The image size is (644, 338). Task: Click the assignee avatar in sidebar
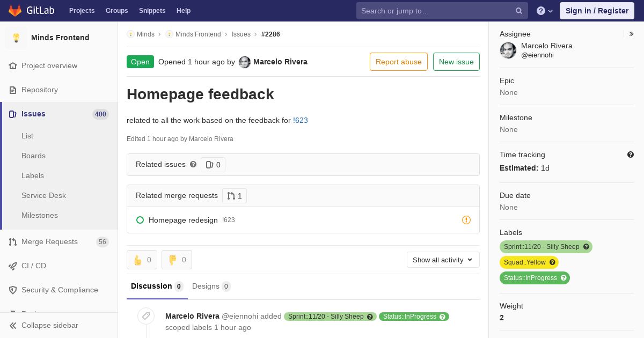[508, 51]
